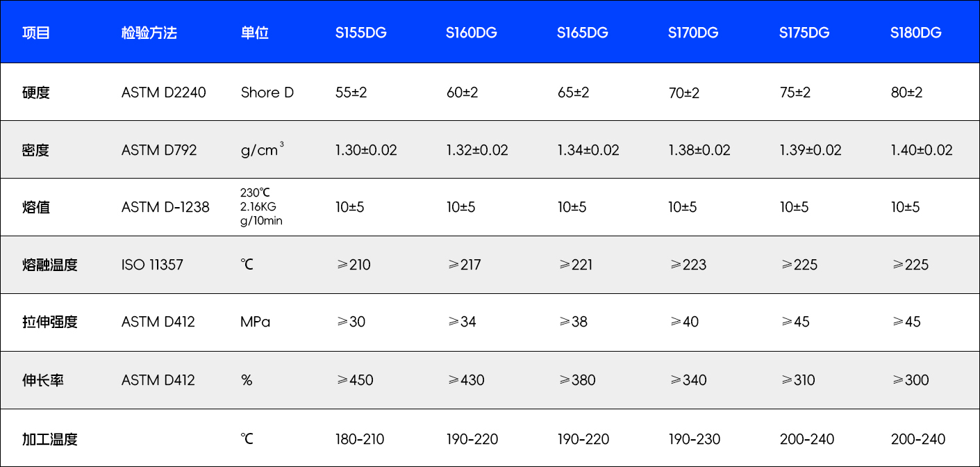Click the MPa unit cell
This screenshot has width=980, height=467.
click(x=256, y=322)
